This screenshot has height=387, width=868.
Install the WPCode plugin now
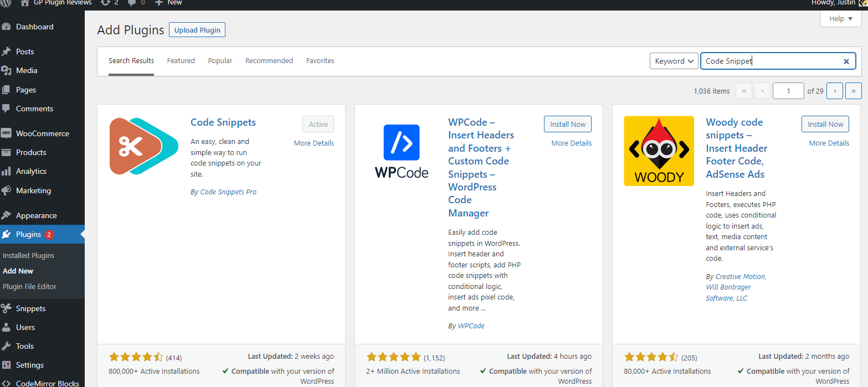(568, 124)
